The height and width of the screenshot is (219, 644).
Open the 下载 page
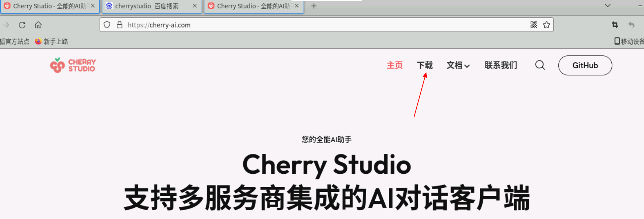coord(425,65)
